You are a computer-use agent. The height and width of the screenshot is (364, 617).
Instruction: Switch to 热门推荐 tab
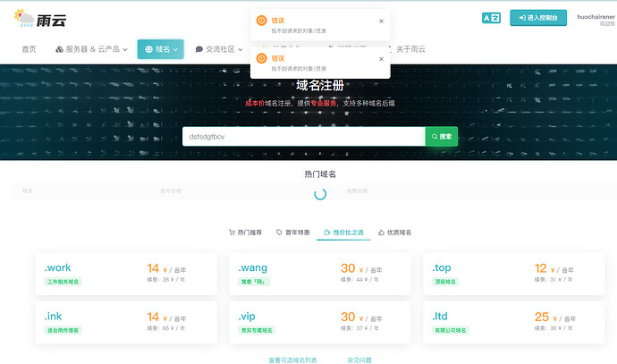pos(246,232)
